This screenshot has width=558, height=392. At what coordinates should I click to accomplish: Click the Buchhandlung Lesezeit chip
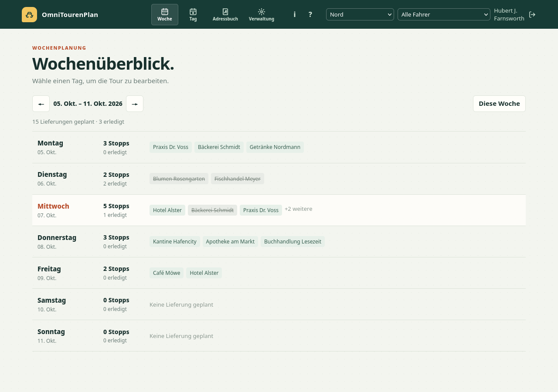[x=293, y=241]
